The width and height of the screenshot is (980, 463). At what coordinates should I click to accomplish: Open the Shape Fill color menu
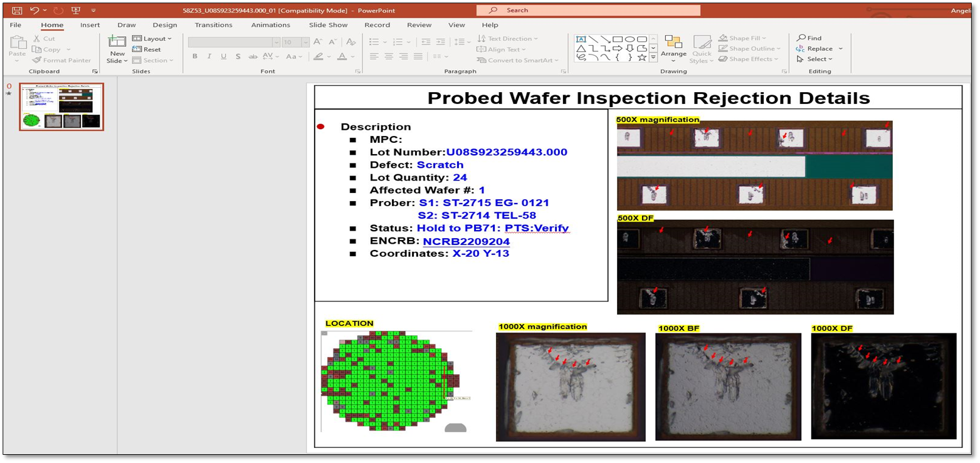click(x=743, y=39)
